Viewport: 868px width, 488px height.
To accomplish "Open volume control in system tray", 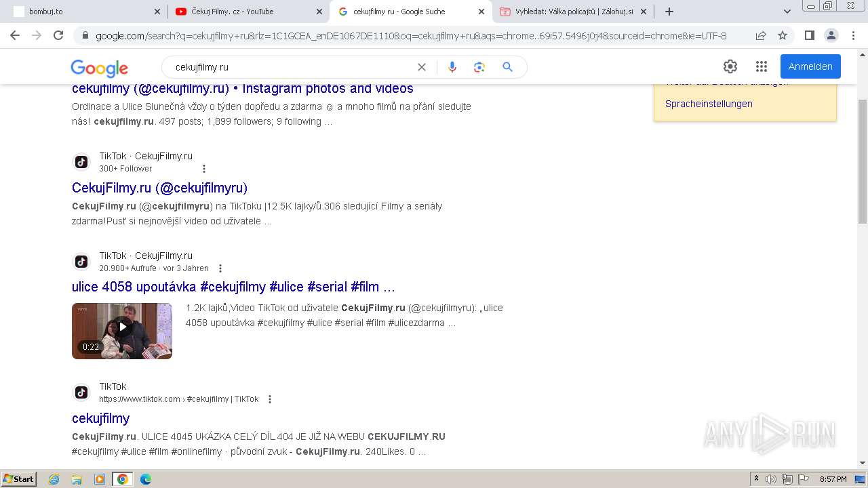I will click(771, 479).
